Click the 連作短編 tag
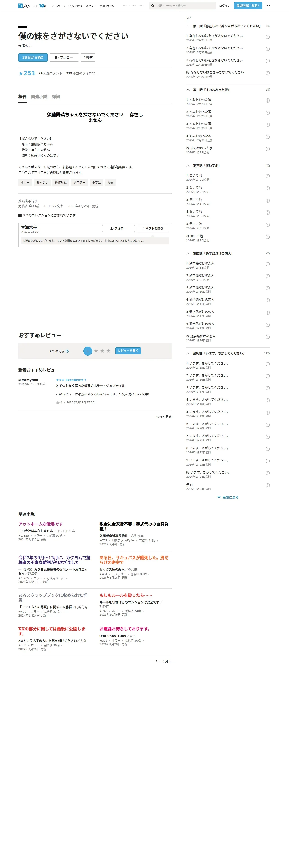This screenshot has height=868, width=289. tap(61, 183)
